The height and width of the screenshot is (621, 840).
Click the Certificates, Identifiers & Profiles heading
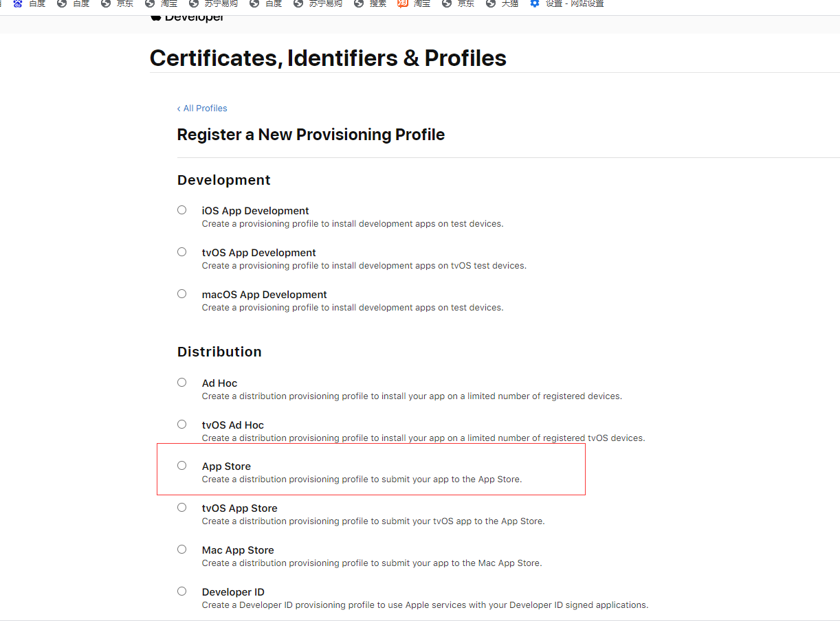click(328, 58)
